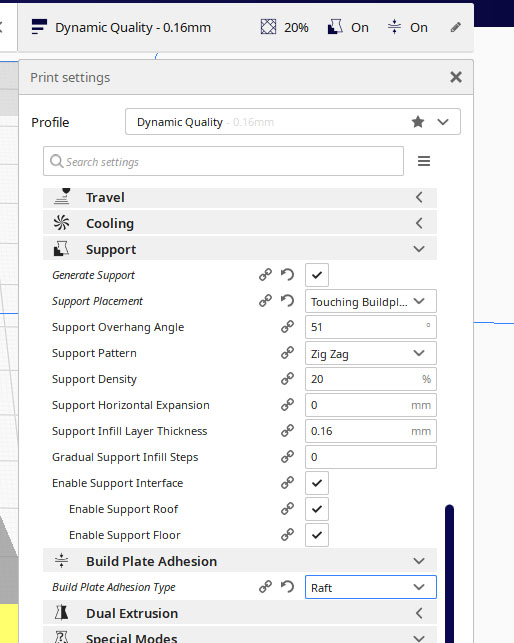Open the settings visibility hamburger menu

tap(424, 161)
